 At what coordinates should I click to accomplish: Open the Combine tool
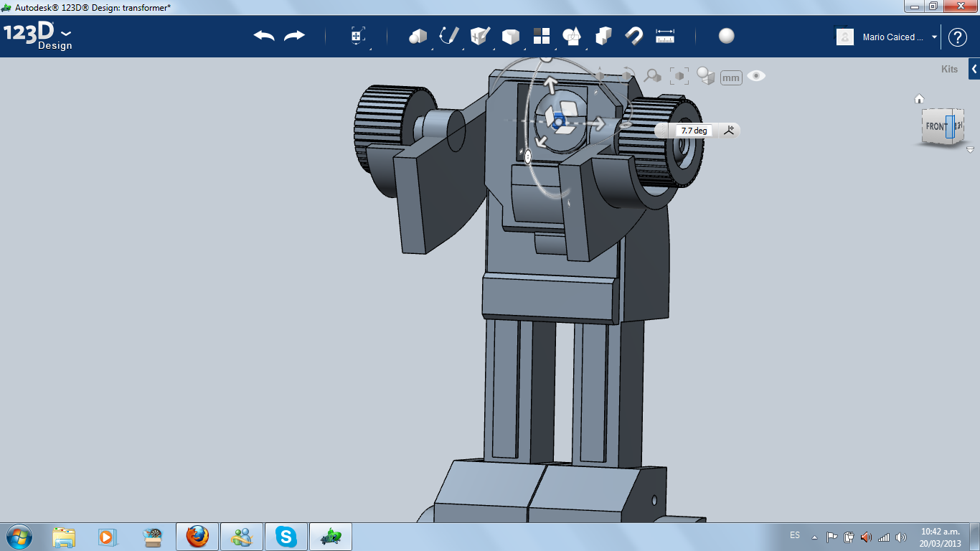[x=604, y=36]
